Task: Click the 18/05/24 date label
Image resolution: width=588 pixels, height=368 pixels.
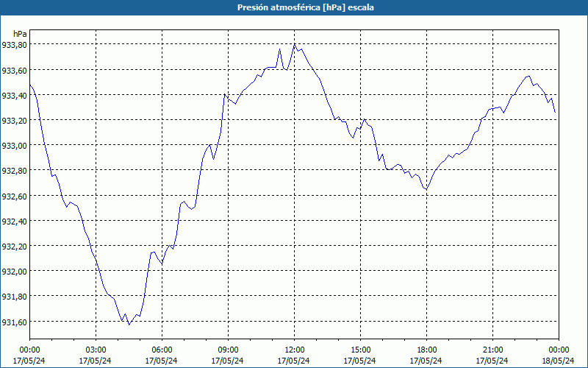Action: click(559, 361)
